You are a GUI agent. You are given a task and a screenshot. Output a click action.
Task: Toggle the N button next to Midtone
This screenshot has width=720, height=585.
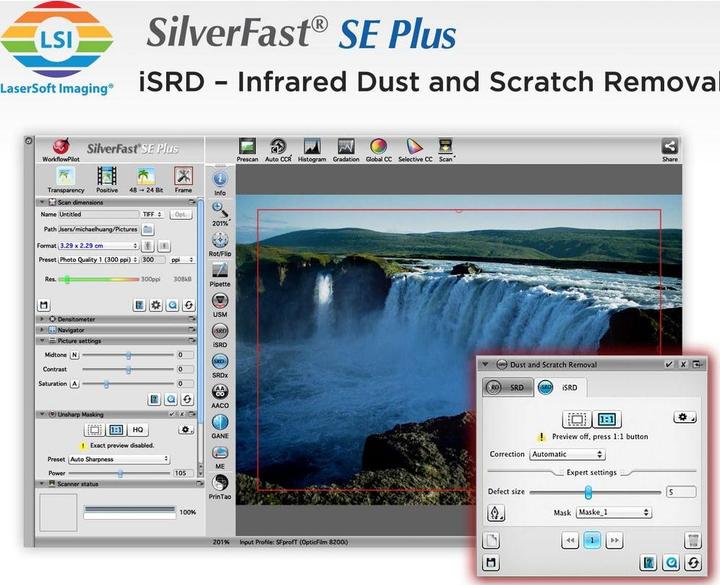click(x=74, y=355)
